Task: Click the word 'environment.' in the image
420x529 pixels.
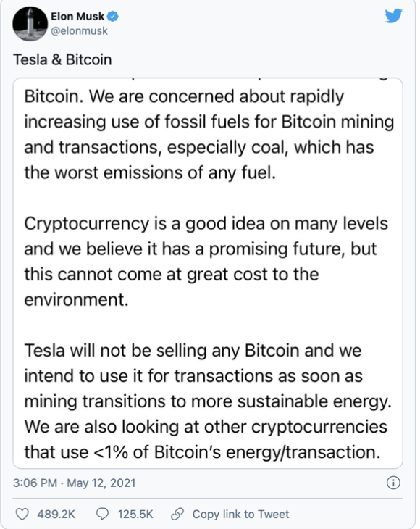Action: click(x=76, y=299)
